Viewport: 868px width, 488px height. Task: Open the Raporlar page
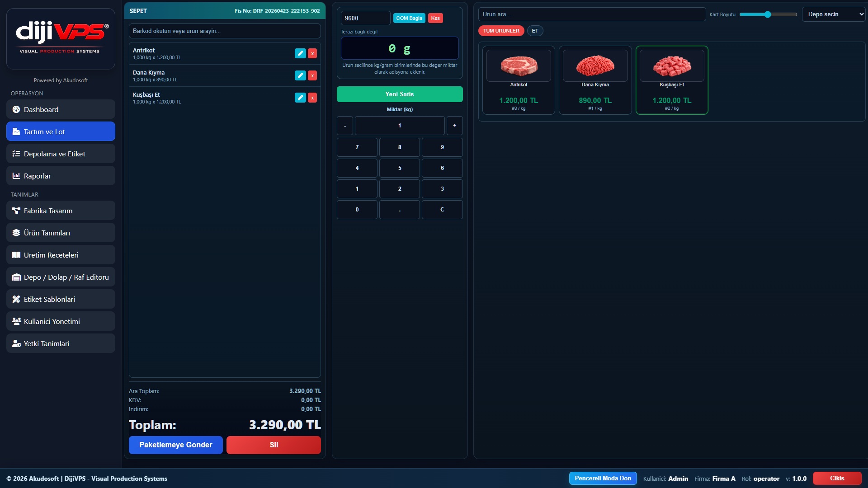pos(61,176)
